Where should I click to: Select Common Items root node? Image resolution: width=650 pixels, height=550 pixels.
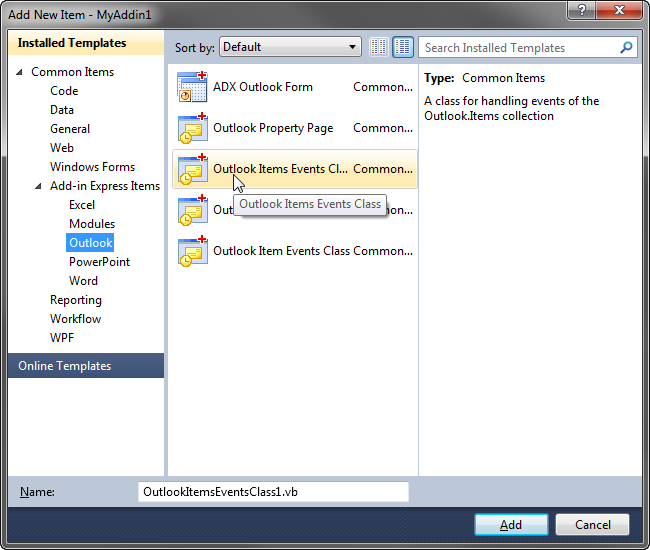point(73,72)
